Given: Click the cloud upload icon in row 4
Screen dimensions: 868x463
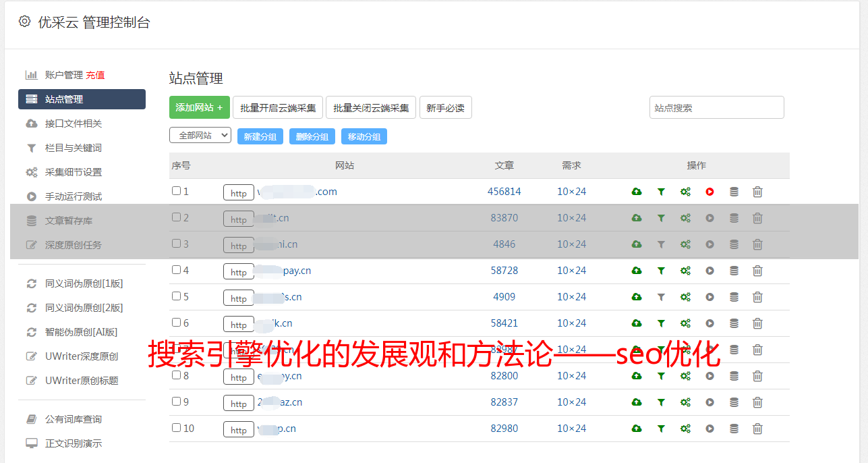Looking at the screenshot, I should (637, 271).
